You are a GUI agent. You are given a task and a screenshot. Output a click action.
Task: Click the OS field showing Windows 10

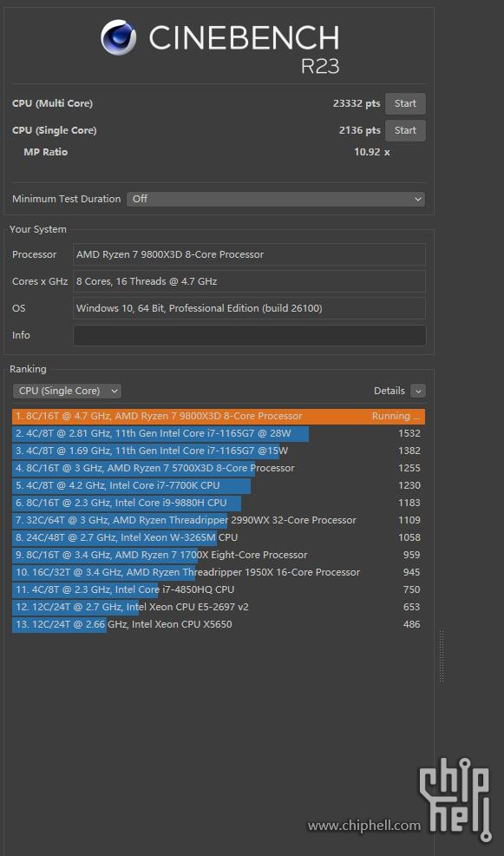pos(249,308)
